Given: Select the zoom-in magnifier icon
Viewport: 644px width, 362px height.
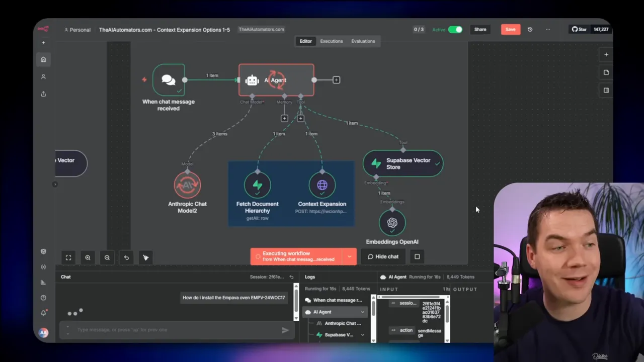Looking at the screenshot, I should (x=88, y=257).
